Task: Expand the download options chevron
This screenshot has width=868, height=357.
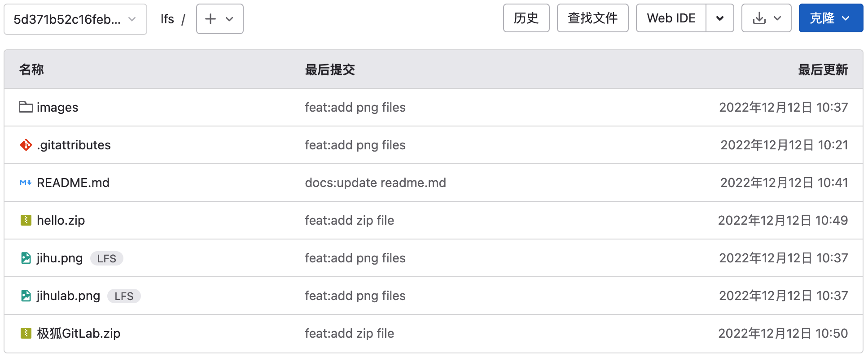Action: 777,18
